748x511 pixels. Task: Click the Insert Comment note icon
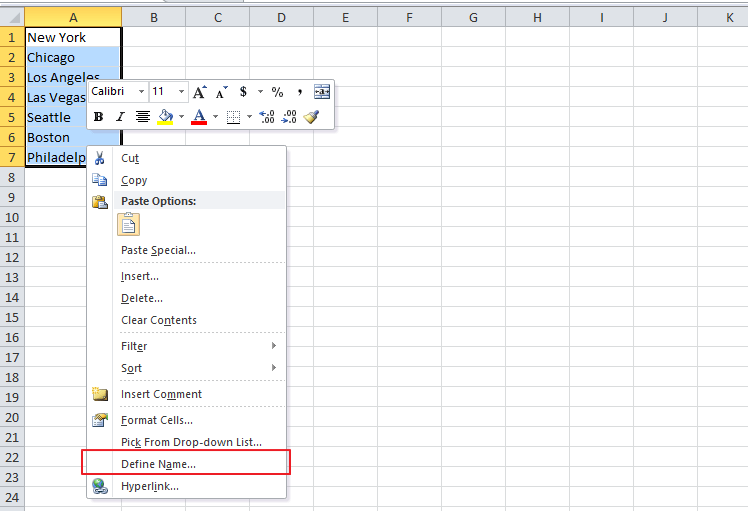pos(100,394)
